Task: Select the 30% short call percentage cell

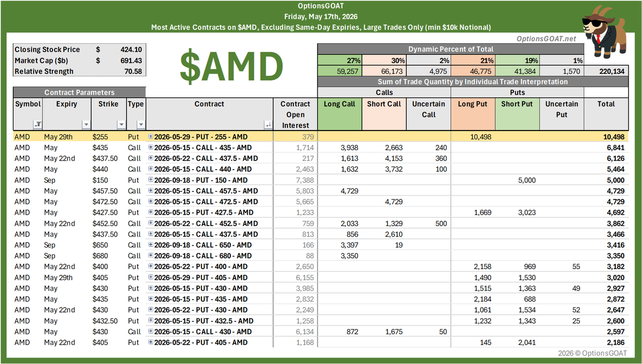Action: tap(384, 60)
